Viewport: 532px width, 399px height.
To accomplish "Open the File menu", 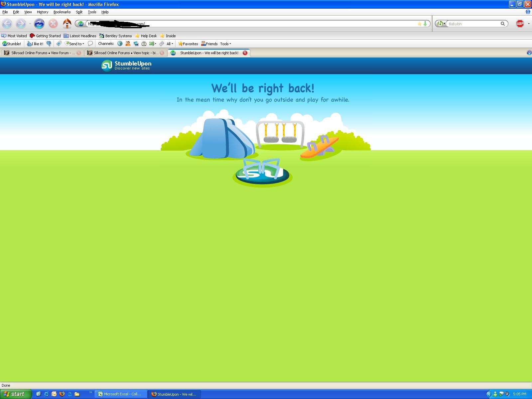I will point(5,12).
